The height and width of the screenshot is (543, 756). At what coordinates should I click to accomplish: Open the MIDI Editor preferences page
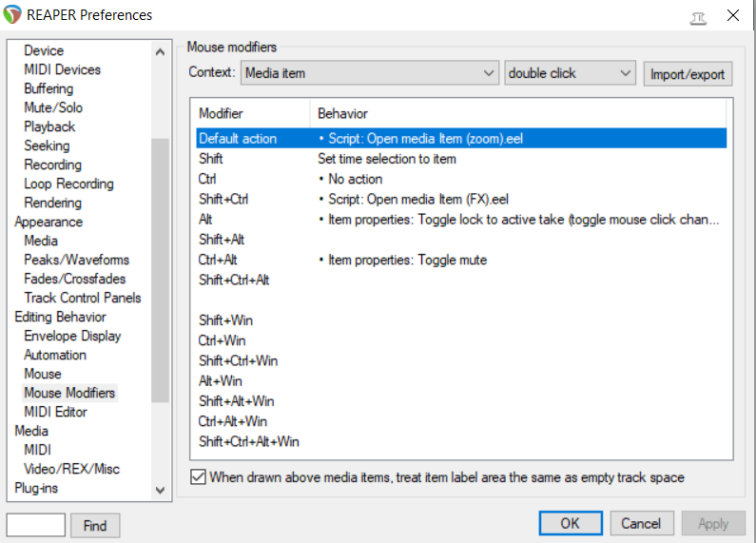[x=55, y=412]
